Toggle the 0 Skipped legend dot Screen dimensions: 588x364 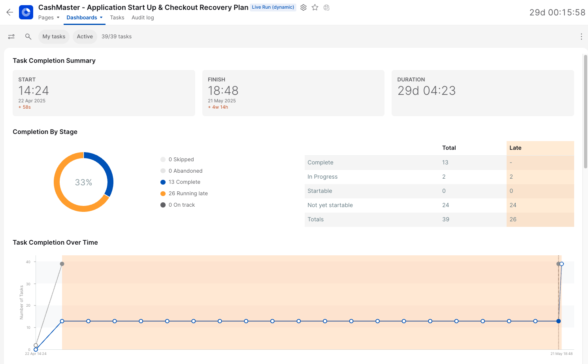pyautogui.click(x=163, y=159)
